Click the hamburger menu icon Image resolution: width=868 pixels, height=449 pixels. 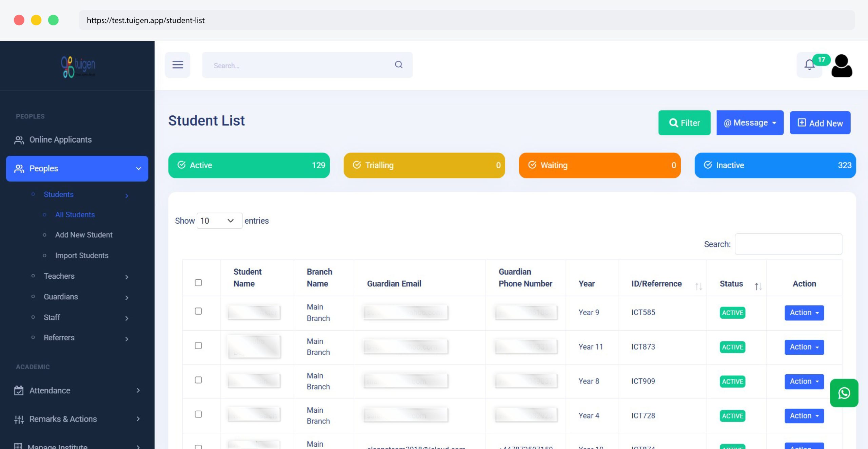[177, 65]
